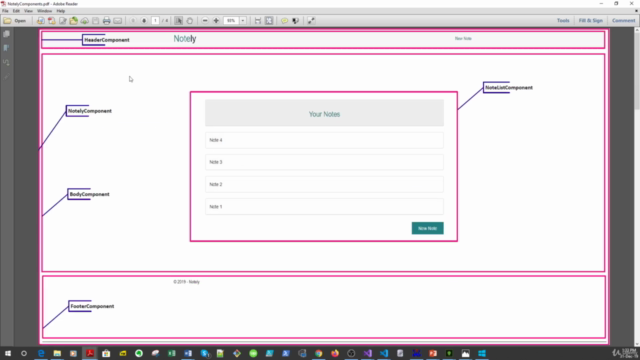Viewport: 640px width, 360px height.
Task: Open the Fill & Sign pane
Action: tap(590, 20)
